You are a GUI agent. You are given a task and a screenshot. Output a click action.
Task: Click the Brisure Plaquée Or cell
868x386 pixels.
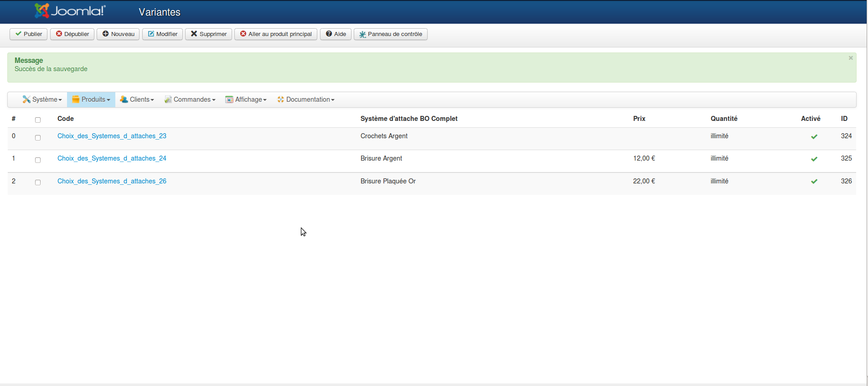[388, 181]
